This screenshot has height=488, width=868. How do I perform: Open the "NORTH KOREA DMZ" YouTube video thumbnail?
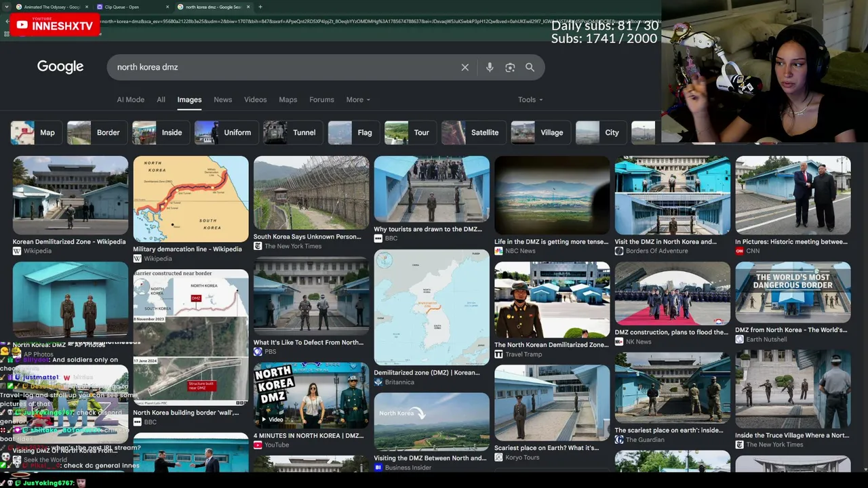[311, 395]
